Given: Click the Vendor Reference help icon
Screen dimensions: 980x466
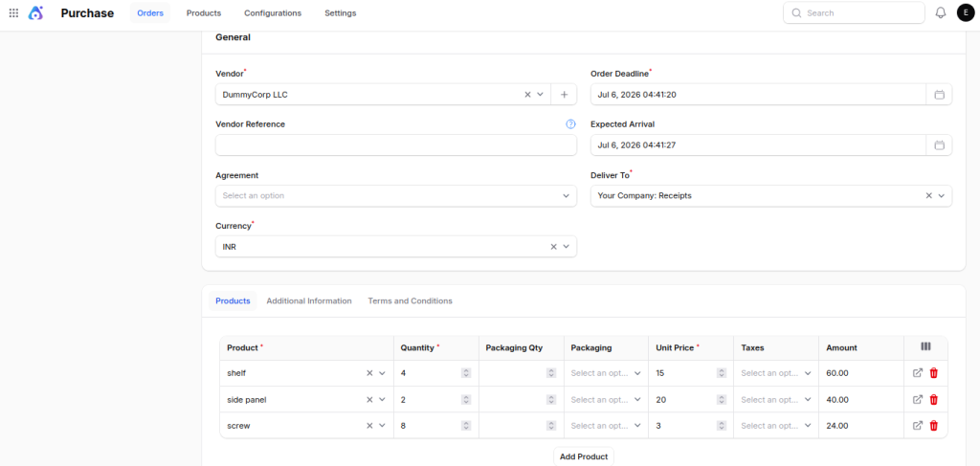Looking at the screenshot, I should [x=570, y=124].
